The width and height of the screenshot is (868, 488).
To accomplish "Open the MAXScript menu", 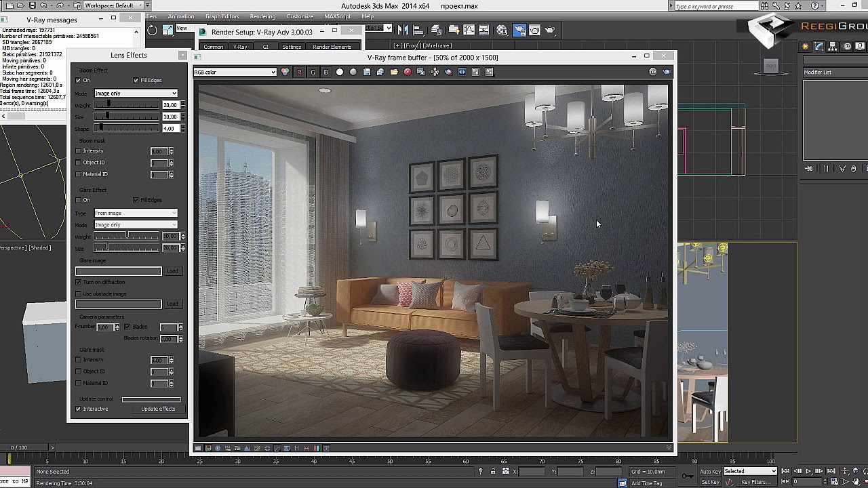I will click(338, 16).
